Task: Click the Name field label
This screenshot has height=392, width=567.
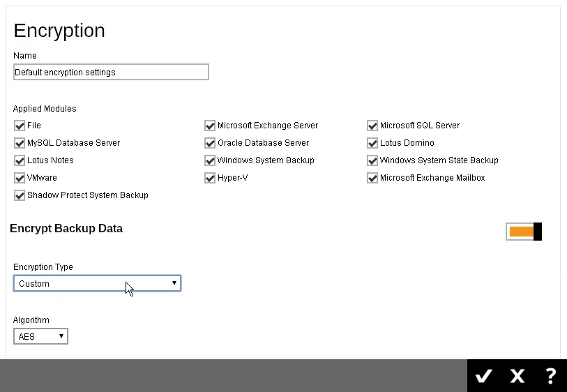Action: (25, 56)
